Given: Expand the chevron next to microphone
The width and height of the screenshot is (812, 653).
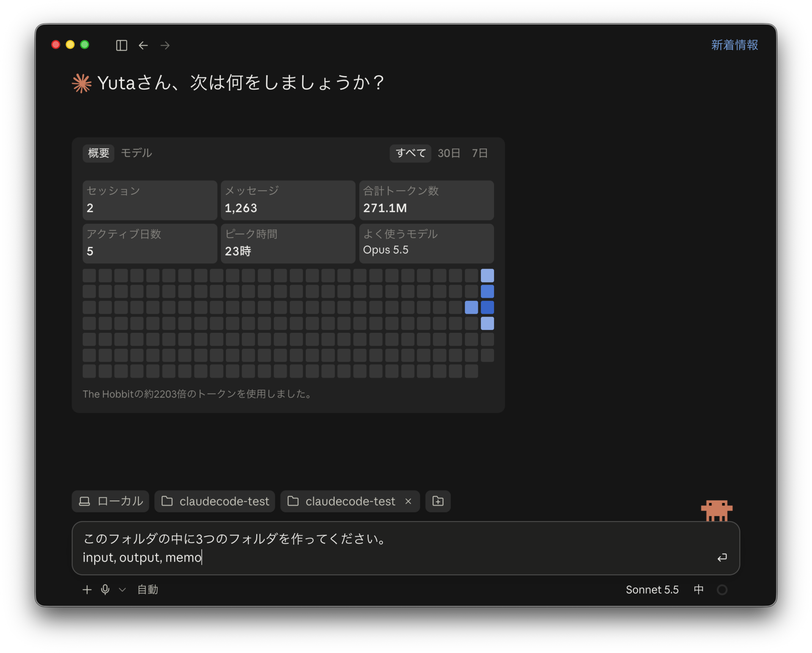Looking at the screenshot, I should [x=122, y=590].
